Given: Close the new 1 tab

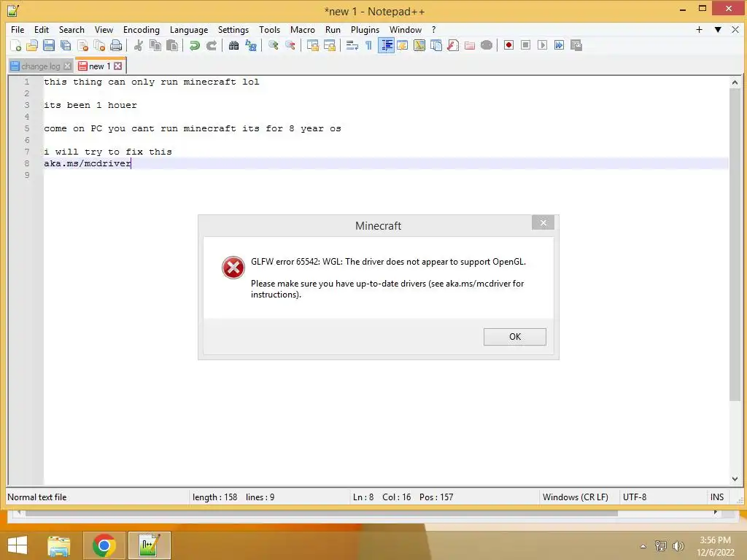Looking at the screenshot, I should point(117,66).
